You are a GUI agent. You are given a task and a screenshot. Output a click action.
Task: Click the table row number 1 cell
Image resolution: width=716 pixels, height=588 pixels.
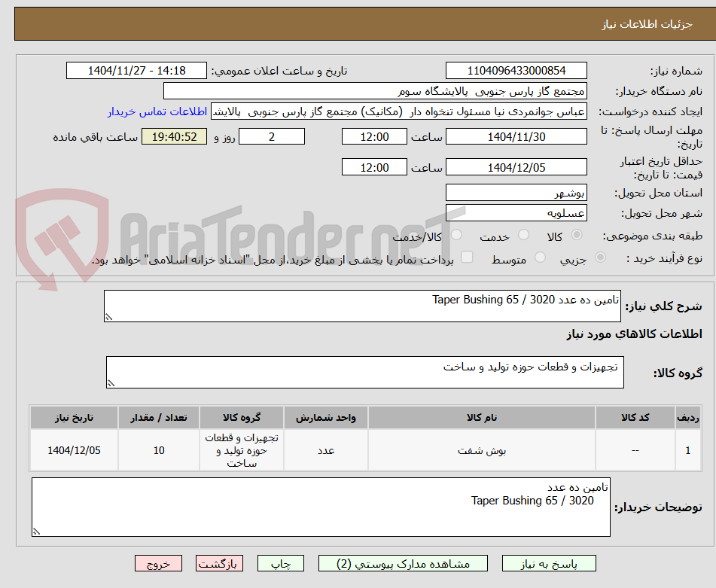(x=688, y=450)
